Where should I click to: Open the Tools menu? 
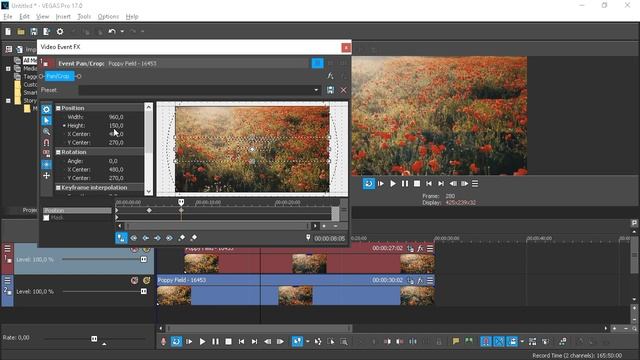click(x=84, y=16)
